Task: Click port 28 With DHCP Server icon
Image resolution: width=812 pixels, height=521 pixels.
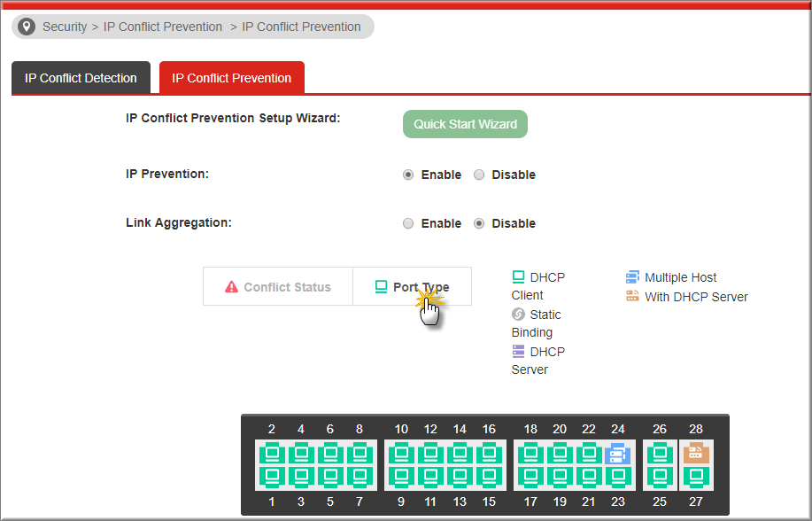Action: point(696,455)
